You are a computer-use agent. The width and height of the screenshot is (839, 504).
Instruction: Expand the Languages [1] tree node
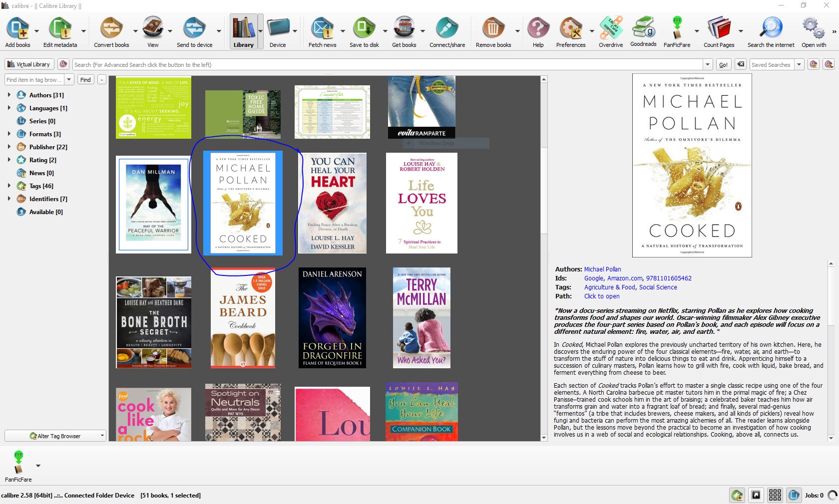[8, 108]
